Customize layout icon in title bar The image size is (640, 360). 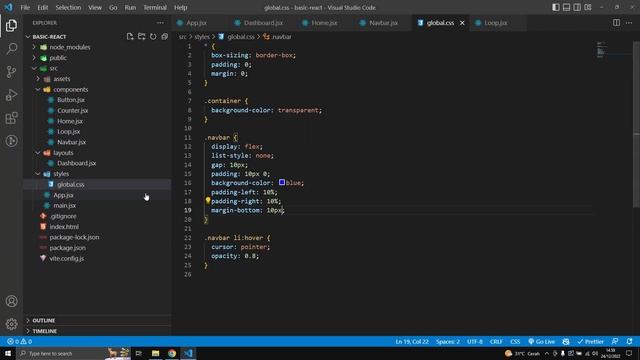588,7
